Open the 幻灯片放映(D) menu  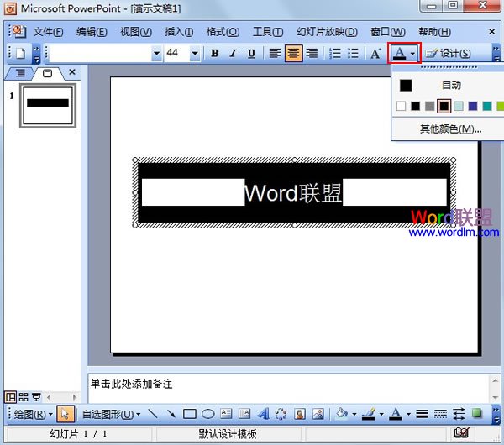[327, 32]
